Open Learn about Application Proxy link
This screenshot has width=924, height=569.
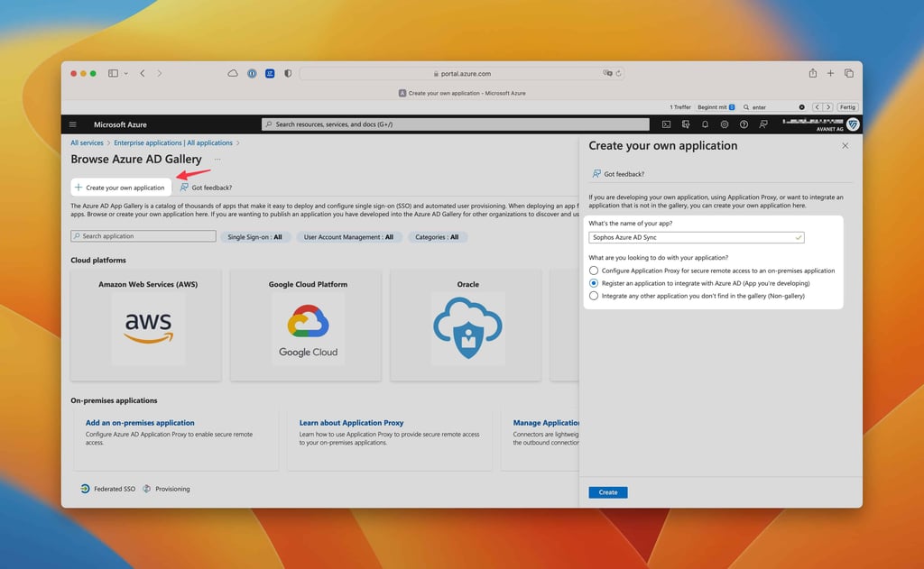pyautogui.click(x=351, y=422)
